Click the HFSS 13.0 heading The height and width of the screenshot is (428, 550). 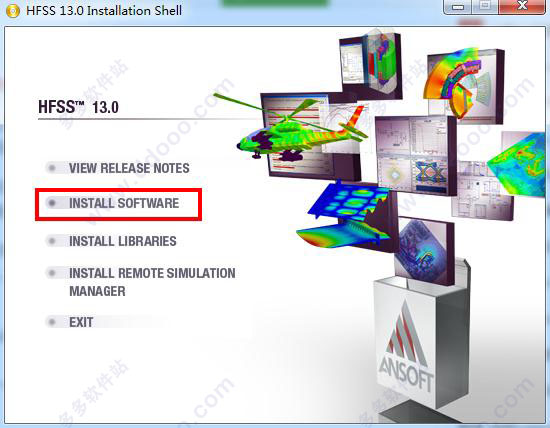pos(78,107)
